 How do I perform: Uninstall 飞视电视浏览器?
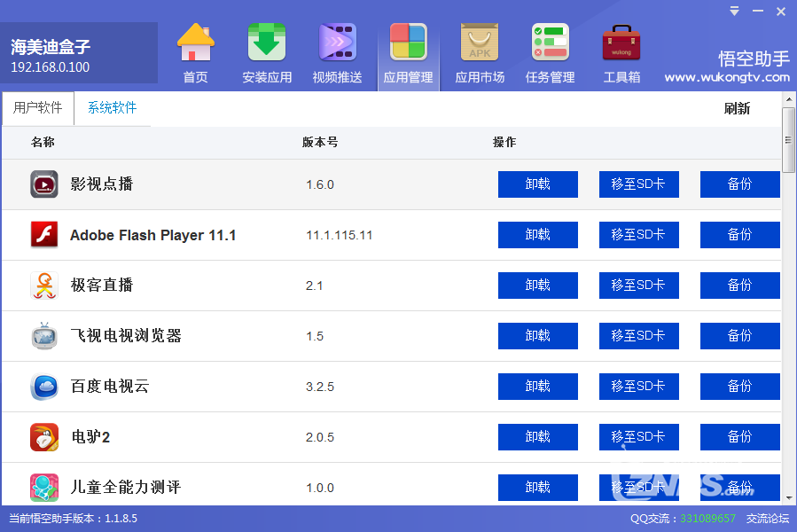coord(538,336)
